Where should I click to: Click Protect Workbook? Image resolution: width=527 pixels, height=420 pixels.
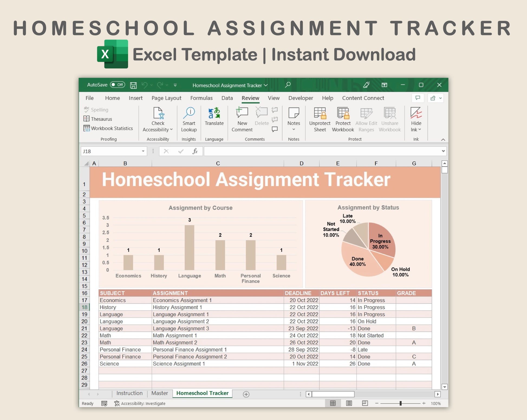click(x=343, y=120)
